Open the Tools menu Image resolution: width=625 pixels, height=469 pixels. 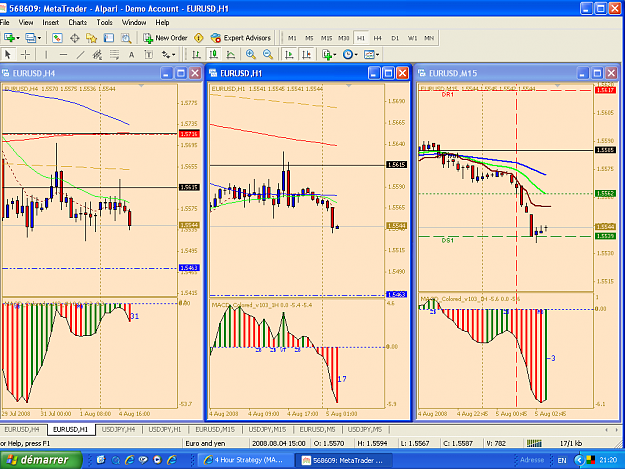click(104, 22)
